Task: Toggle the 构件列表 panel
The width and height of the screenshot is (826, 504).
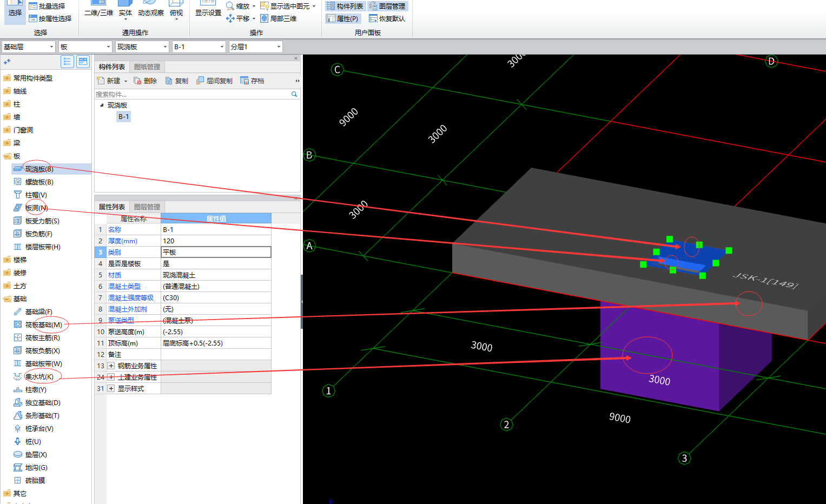Action: click(x=345, y=6)
